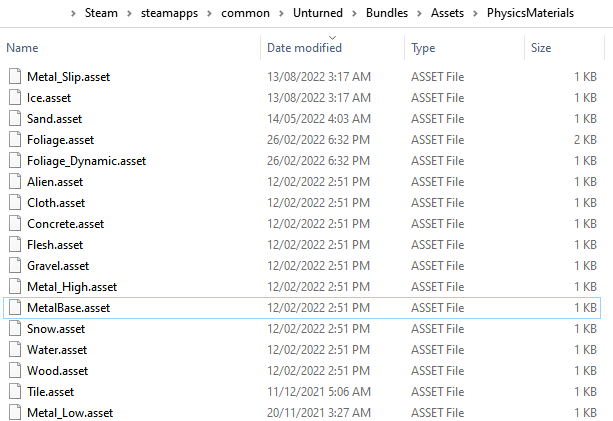The height and width of the screenshot is (421, 613).
Task: Expand the chevron after Assets in the path
Action: tap(475, 14)
